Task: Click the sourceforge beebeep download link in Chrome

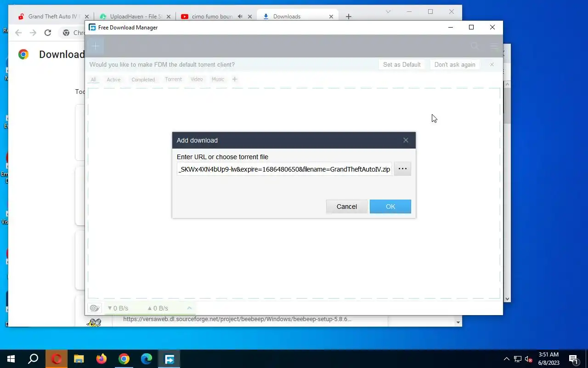Action: pyautogui.click(x=237, y=319)
